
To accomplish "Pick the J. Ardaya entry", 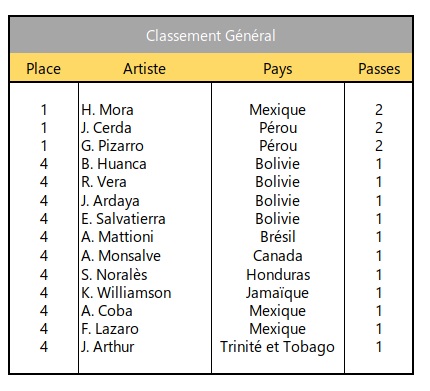I will 110,201.
